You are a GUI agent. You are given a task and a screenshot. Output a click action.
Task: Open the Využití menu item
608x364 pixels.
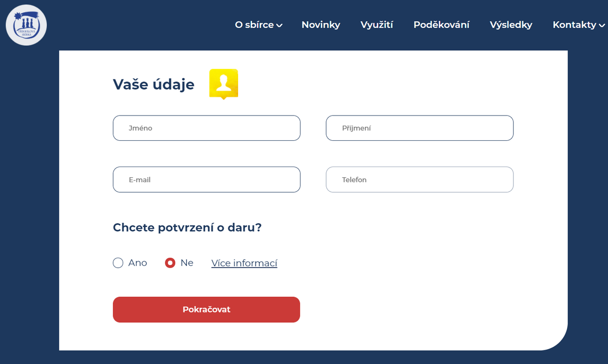click(377, 25)
